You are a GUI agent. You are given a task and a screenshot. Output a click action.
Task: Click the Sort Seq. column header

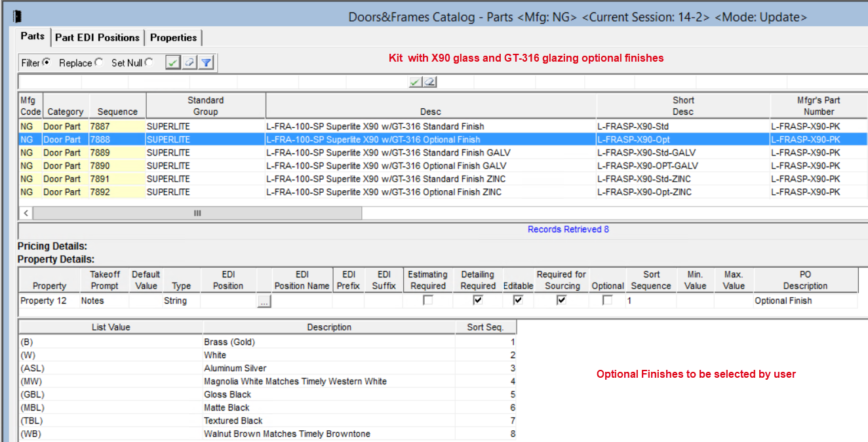485,327
